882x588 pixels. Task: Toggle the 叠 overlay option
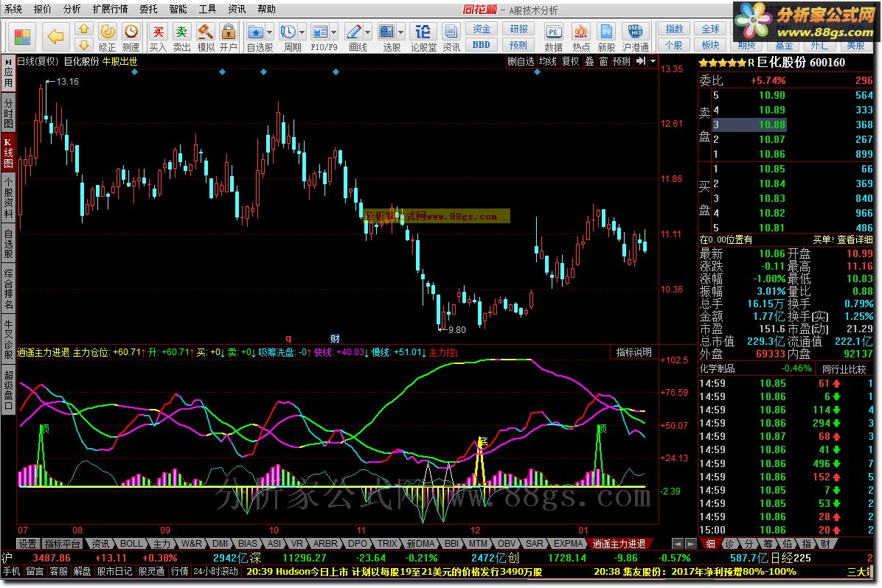click(589, 61)
